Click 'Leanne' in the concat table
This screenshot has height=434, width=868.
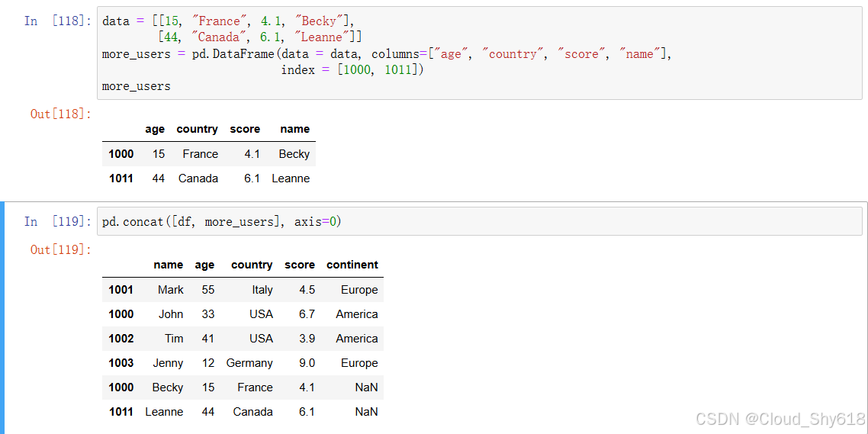coord(165,411)
